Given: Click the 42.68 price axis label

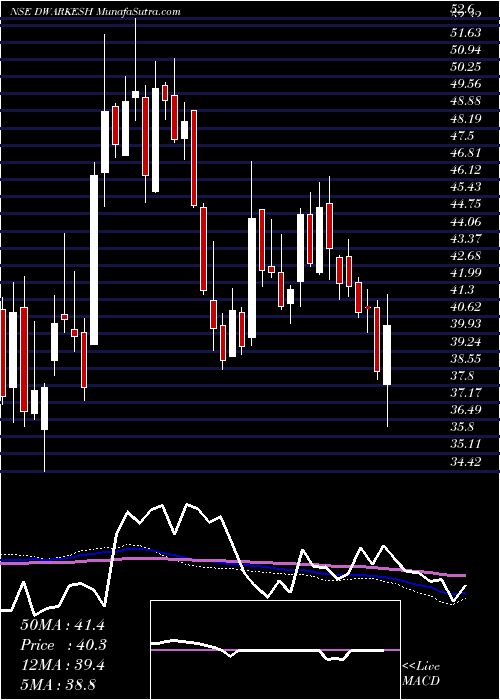Looking at the screenshot, I should [x=466, y=256].
